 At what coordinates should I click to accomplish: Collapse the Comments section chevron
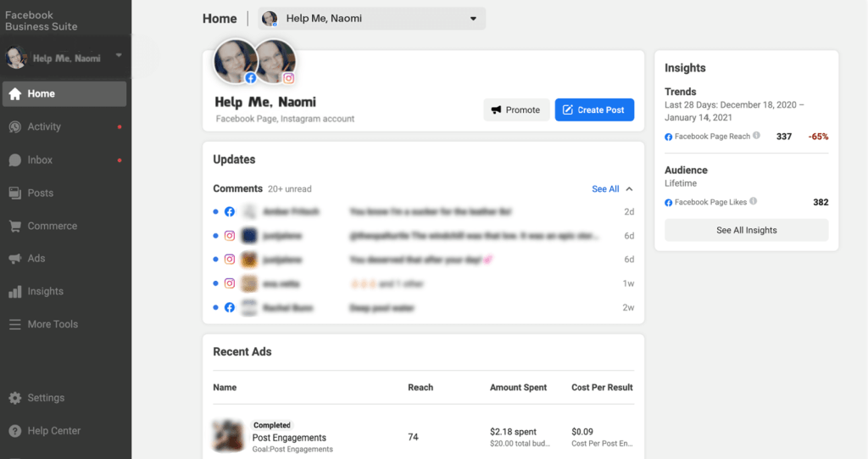pyautogui.click(x=629, y=189)
